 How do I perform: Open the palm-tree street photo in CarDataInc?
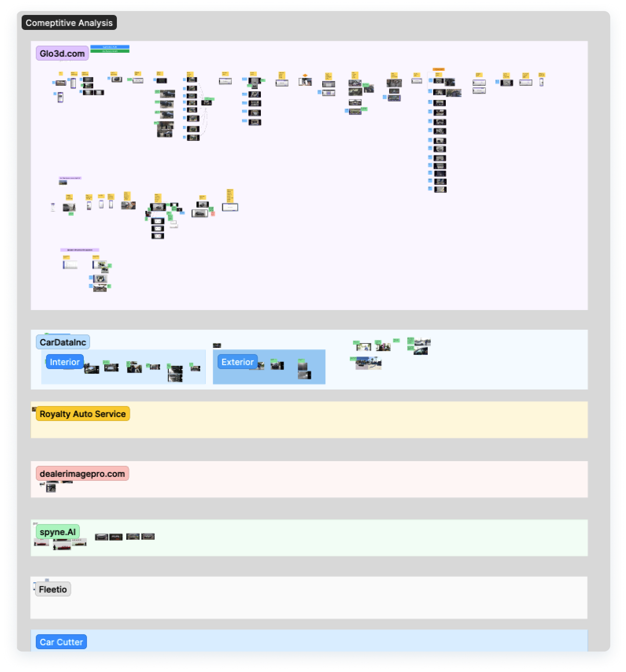(368, 363)
